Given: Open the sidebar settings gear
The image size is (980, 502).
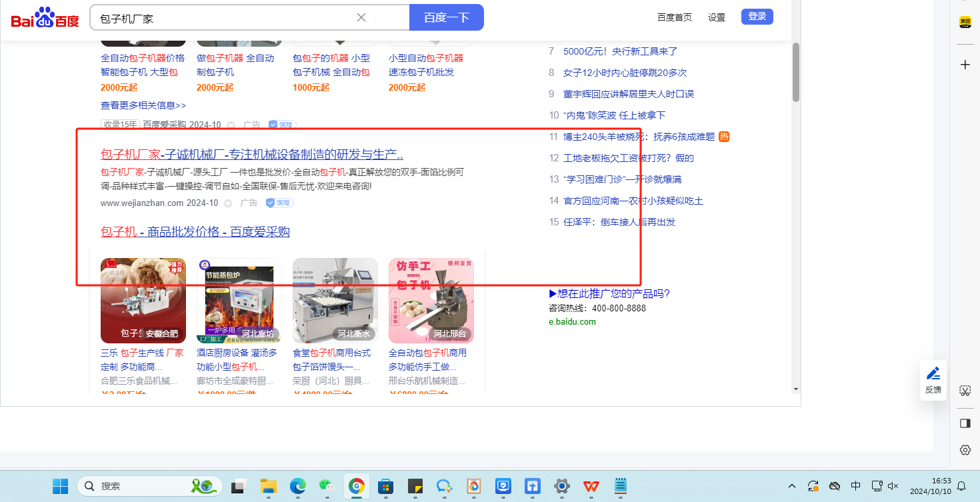Looking at the screenshot, I should [965, 450].
